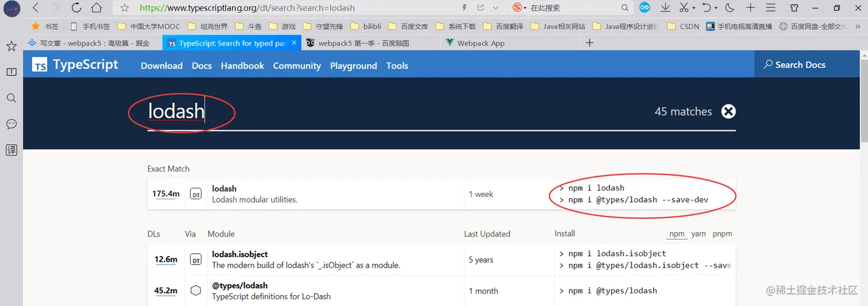Click the shirt skin icon
The image size is (868, 306).
(x=795, y=8)
